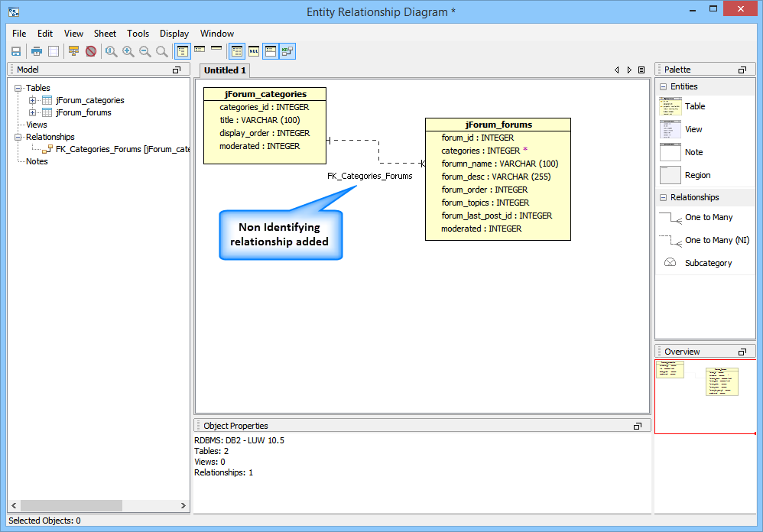763x532 pixels.
Task: Click the Zoom In magnifier icon
Action: [x=128, y=51]
